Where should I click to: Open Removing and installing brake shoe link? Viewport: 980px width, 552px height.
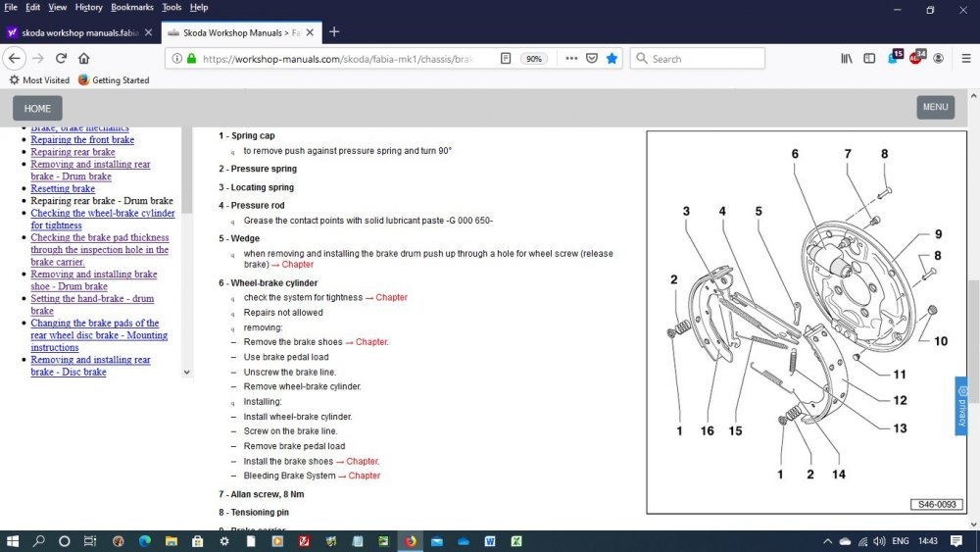coord(94,280)
